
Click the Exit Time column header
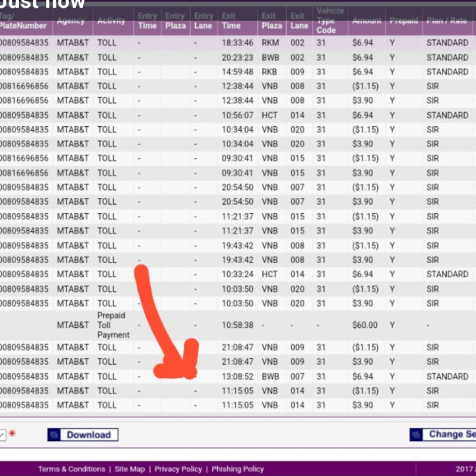[x=231, y=21]
